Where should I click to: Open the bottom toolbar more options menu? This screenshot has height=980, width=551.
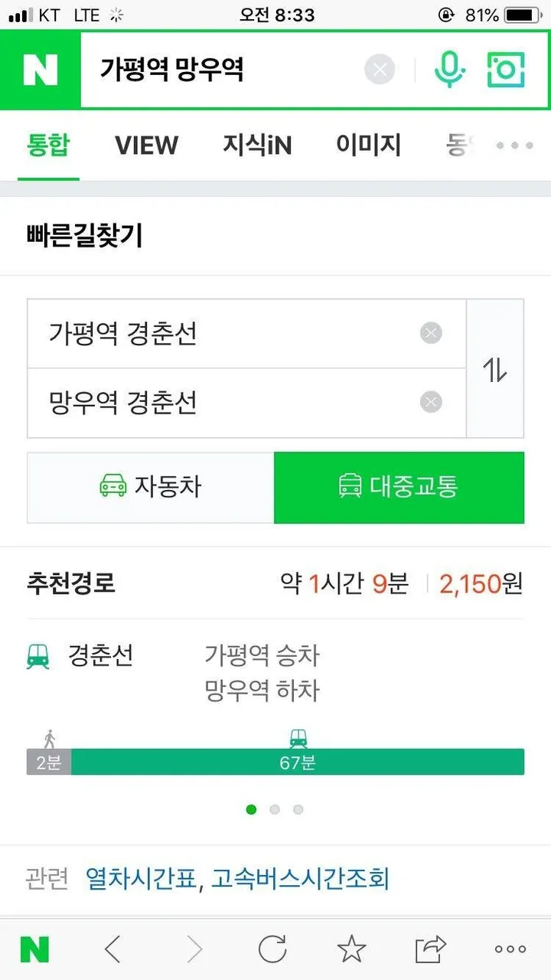[510, 949]
